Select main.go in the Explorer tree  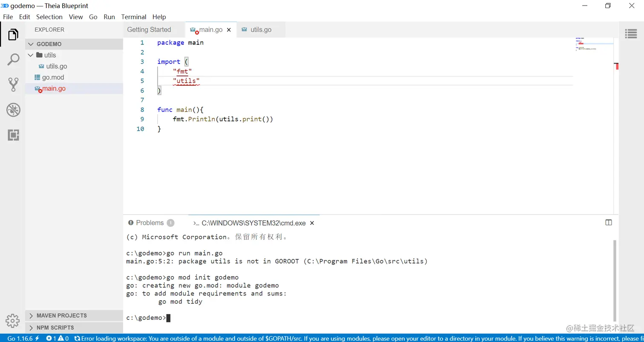pos(74,88)
